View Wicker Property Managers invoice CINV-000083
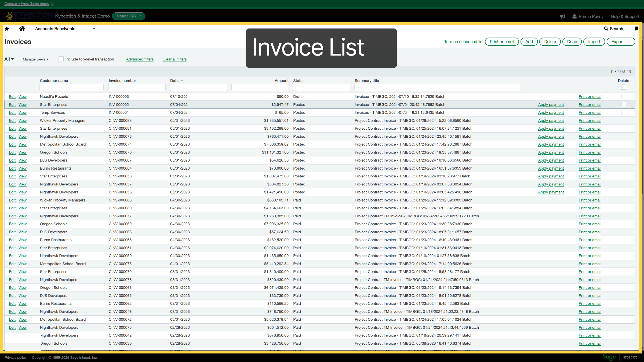 (23, 200)
